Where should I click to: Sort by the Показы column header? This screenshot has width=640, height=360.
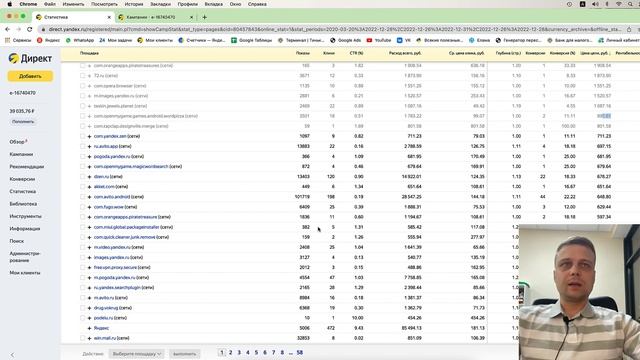point(302,53)
